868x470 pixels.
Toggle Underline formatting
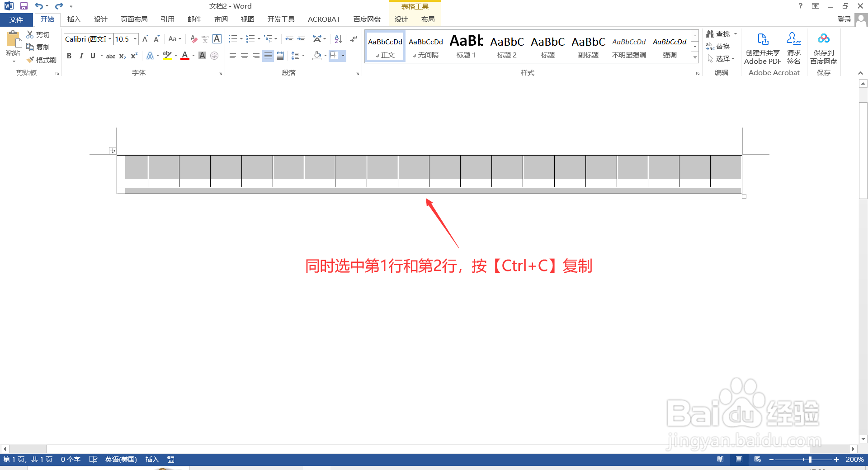pos(93,56)
